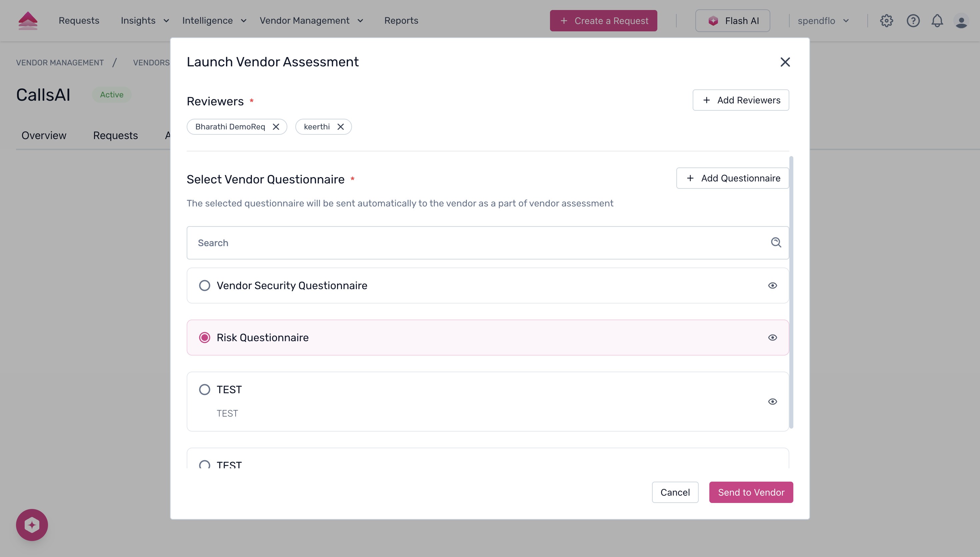The width and height of the screenshot is (980, 557).
Task: Select the Vendor Security Questionnaire radio button
Action: [205, 286]
